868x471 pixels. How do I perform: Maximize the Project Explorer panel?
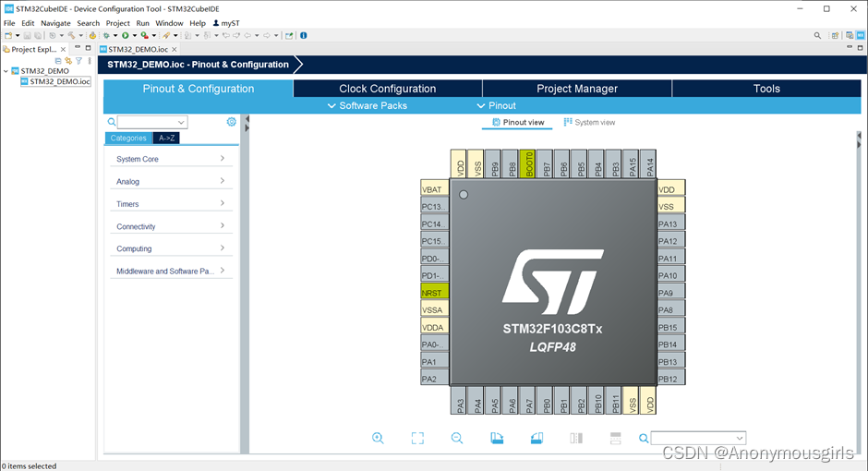point(88,48)
